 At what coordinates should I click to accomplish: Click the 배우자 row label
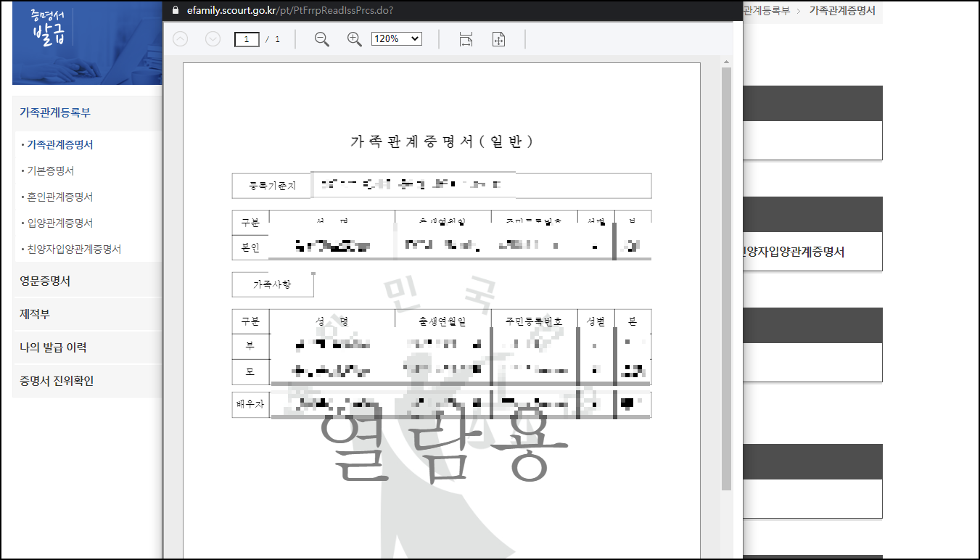pyautogui.click(x=250, y=405)
